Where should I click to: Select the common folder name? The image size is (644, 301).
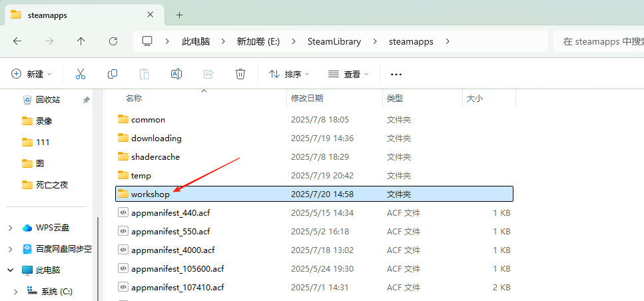click(x=149, y=119)
